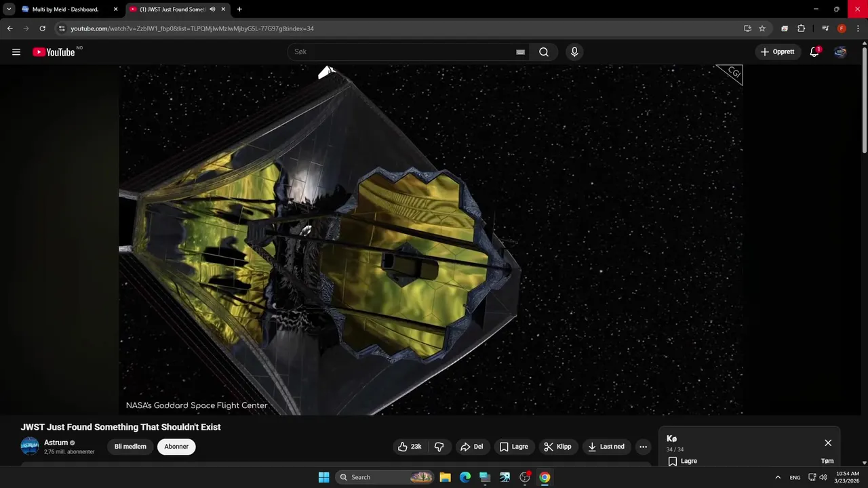Open Chrome profile F avatar
This screenshot has width=868, height=488.
click(842, 28)
